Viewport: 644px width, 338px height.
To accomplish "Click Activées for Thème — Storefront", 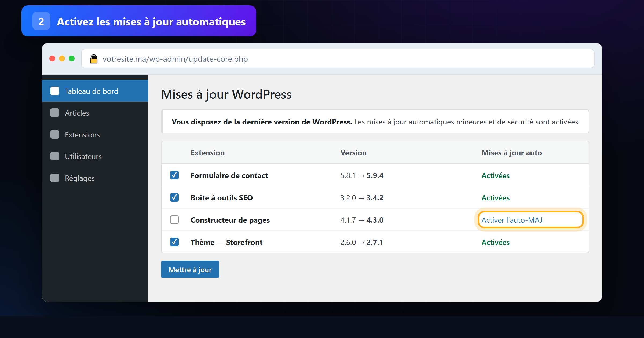I will pyautogui.click(x=495, y=242).
